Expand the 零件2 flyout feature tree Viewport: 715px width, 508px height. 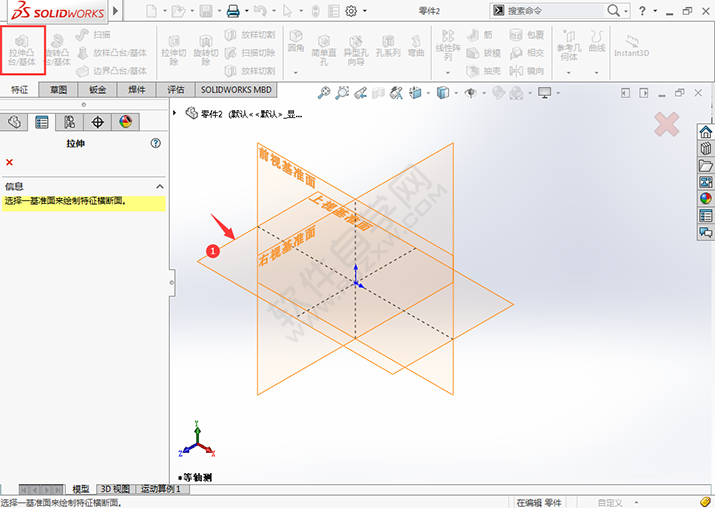[176, 113]
